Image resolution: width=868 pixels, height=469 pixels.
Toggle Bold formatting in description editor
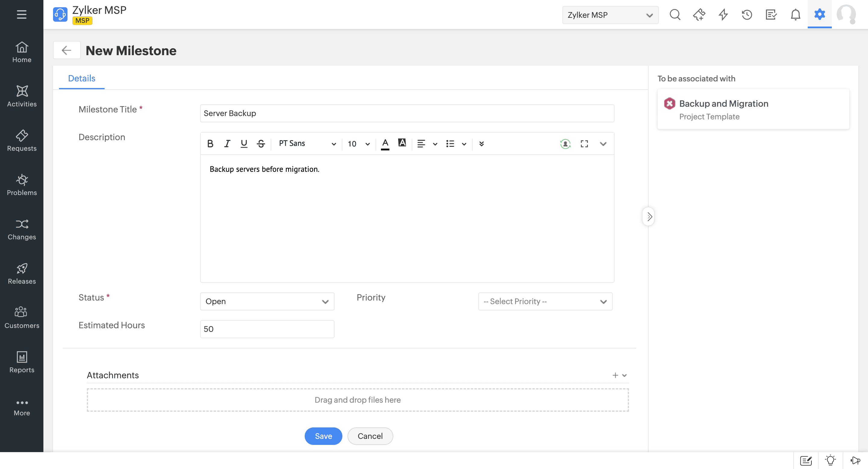pyautogui.click(x=210, y=144)
